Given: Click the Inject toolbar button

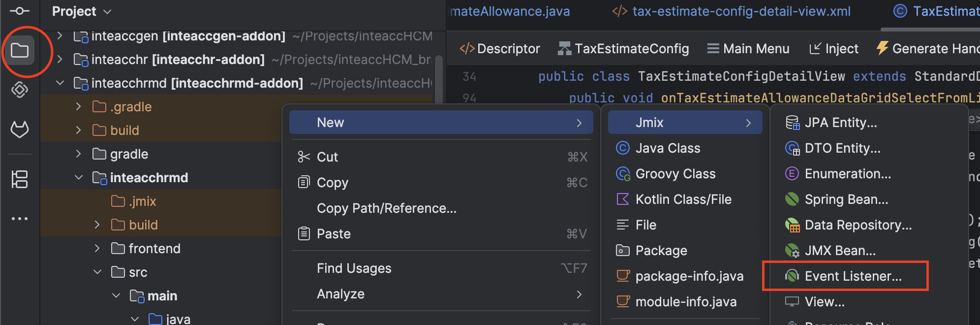Looking at the screenshot, I should point(833,48).
